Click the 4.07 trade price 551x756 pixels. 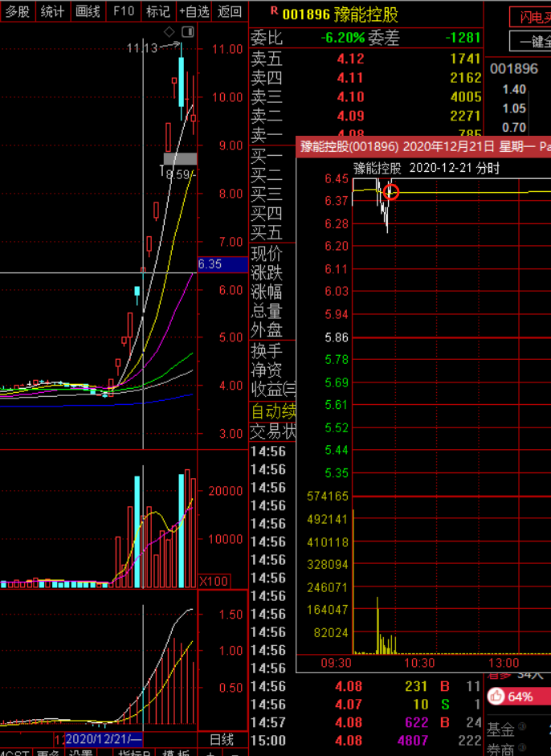348,705
